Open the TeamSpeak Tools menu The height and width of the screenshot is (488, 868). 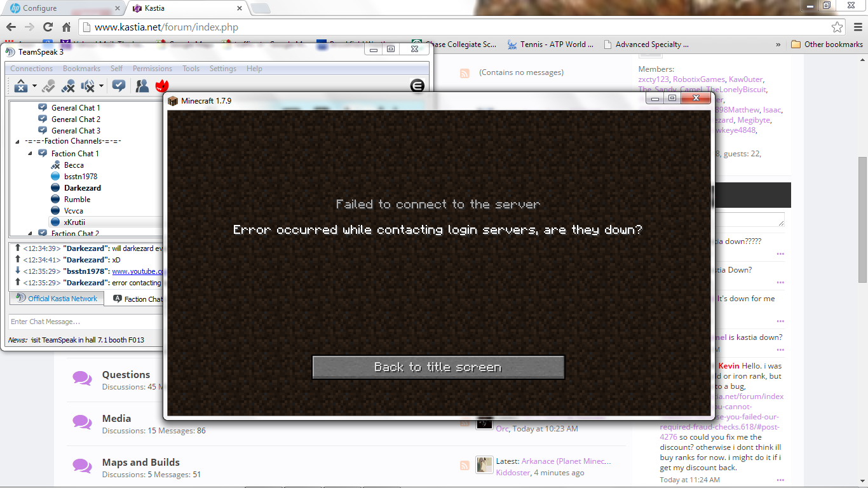(x=191, y=69)
